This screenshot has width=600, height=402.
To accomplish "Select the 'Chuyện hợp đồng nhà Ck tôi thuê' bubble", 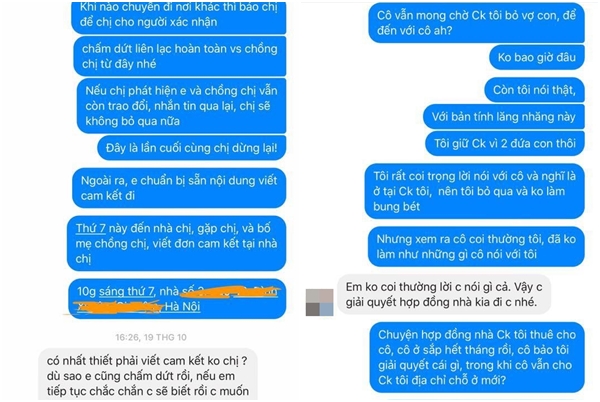I will pos(477,357).
